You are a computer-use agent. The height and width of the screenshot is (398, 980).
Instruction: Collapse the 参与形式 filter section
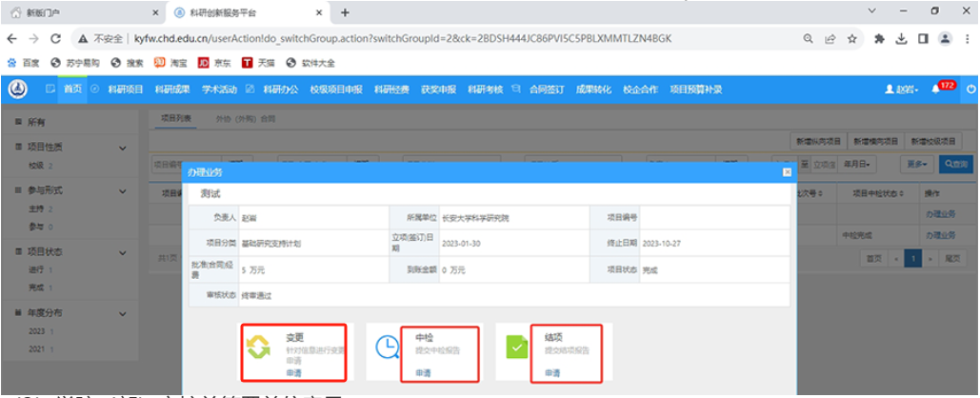(122, 190)
